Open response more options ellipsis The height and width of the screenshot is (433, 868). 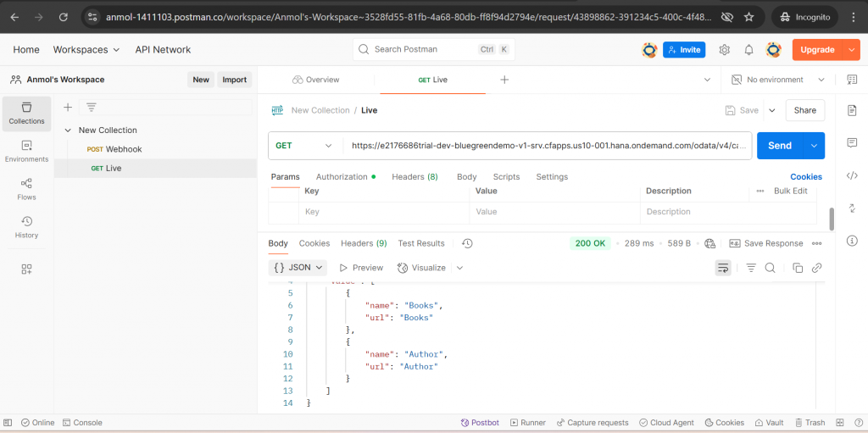coord(816,244)
